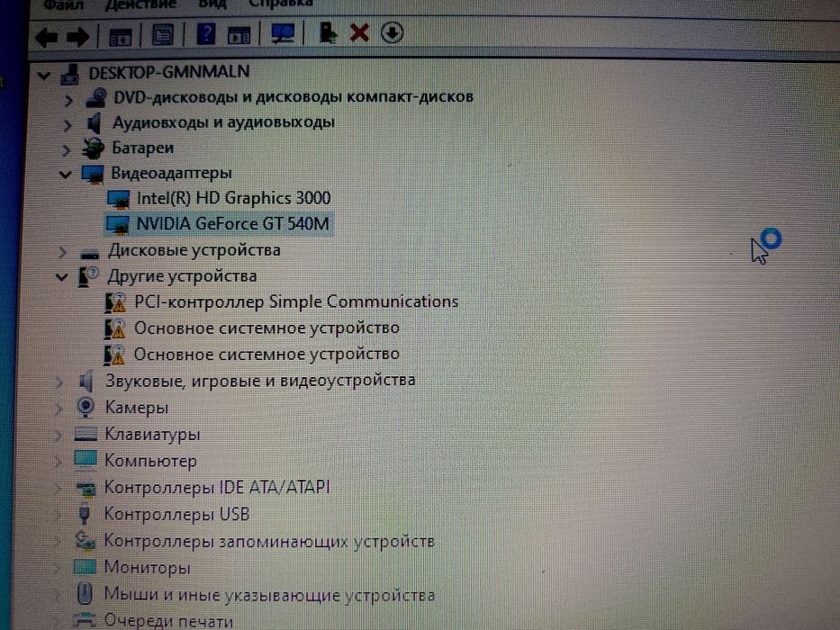Toggle the action pane toolbar icon

239,35
